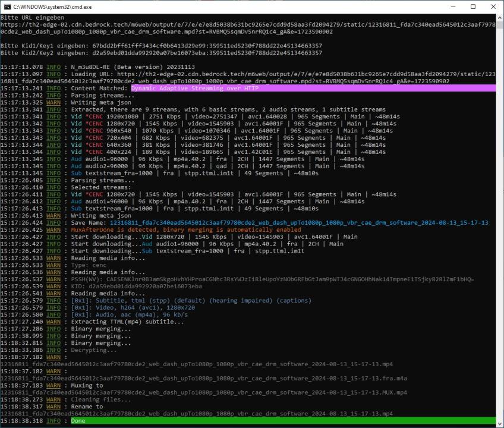Click the scrollbar down arrow

click(499, 423)
